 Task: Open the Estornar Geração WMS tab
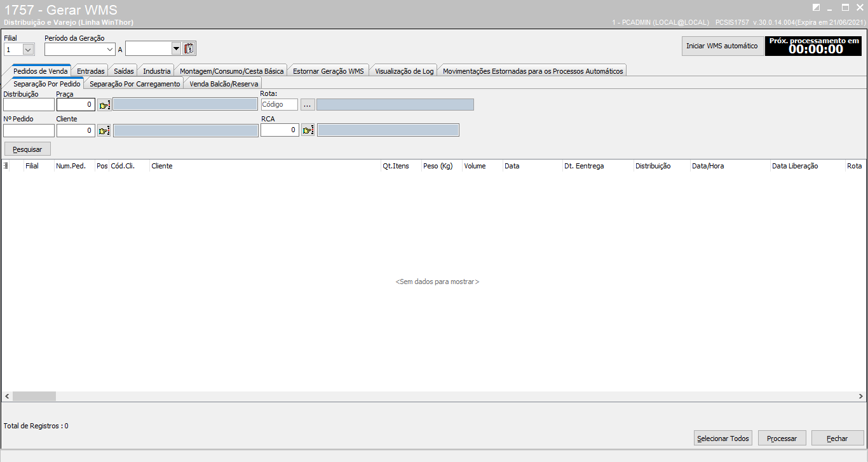[328, 71]
